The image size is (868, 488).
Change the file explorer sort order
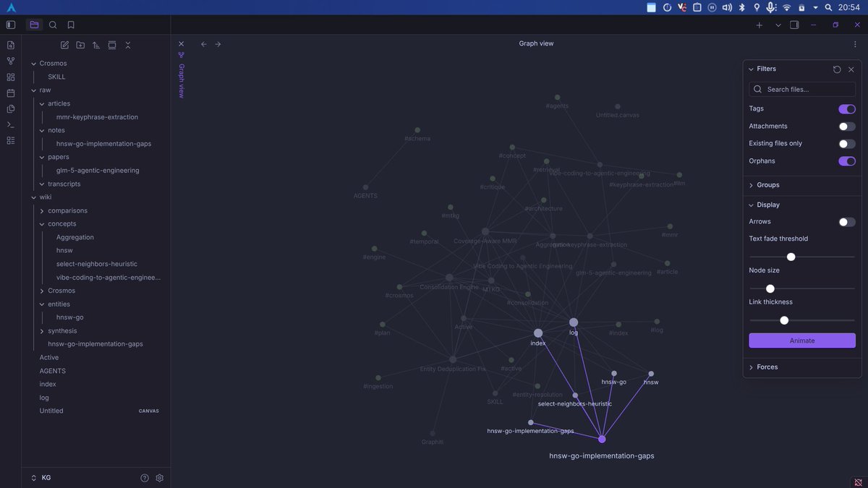96,45
